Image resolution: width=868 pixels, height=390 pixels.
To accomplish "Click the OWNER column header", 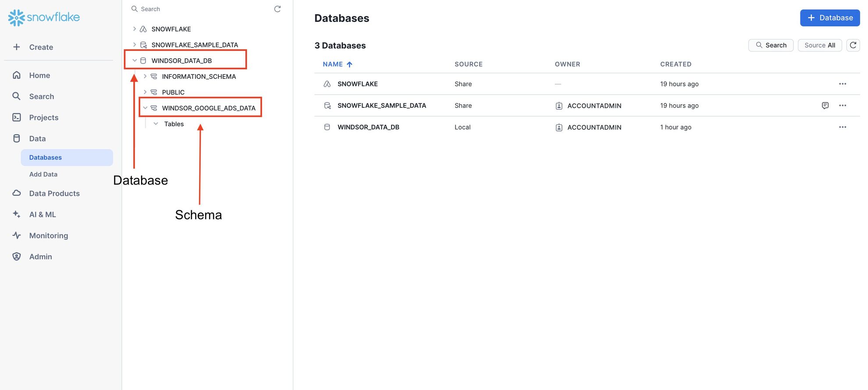I will pos(567,64).
